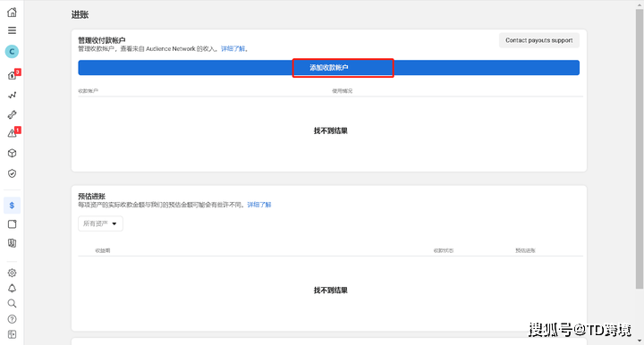Screen dimensions: 644x345
Task: Open settings gear icon in sidebar
Action: click(12, 273)
